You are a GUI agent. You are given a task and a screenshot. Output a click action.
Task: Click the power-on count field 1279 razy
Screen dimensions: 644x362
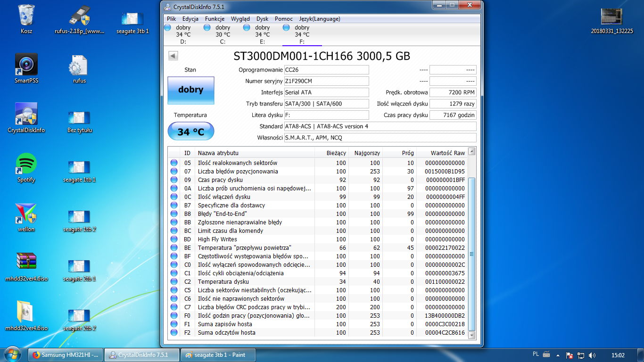pyautogui.click(x=453, y=104)
